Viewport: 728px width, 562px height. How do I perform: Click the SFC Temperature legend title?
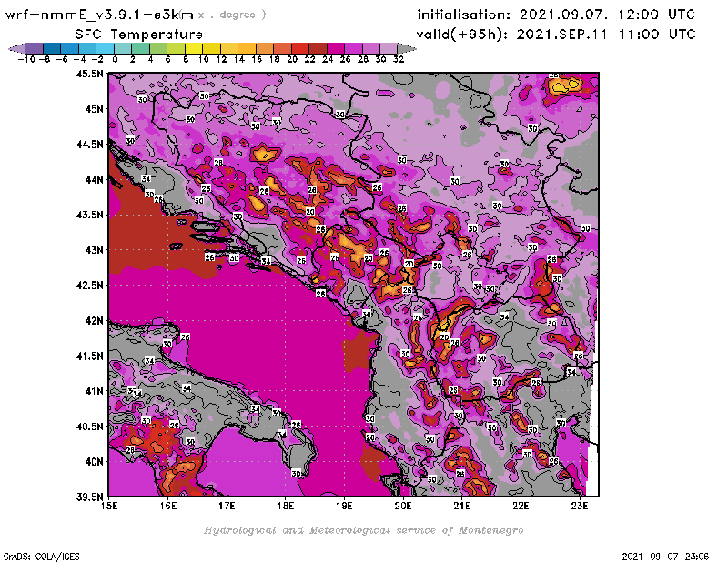(137, 34)
